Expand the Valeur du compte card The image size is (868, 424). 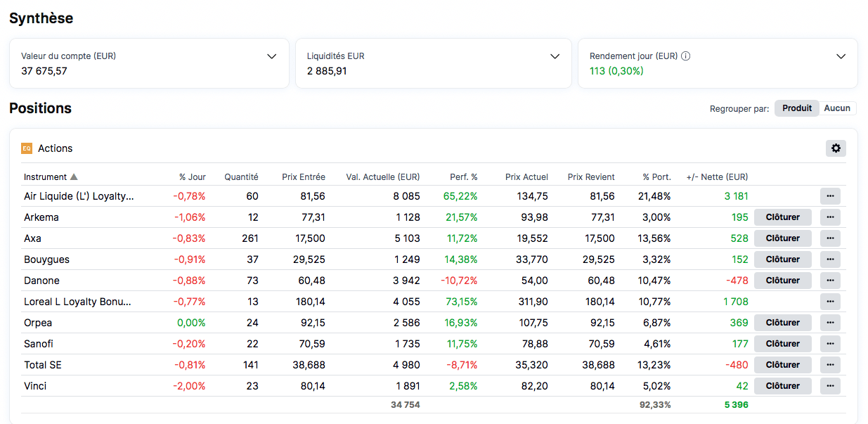pyautogui.click(x=272, y=56)
